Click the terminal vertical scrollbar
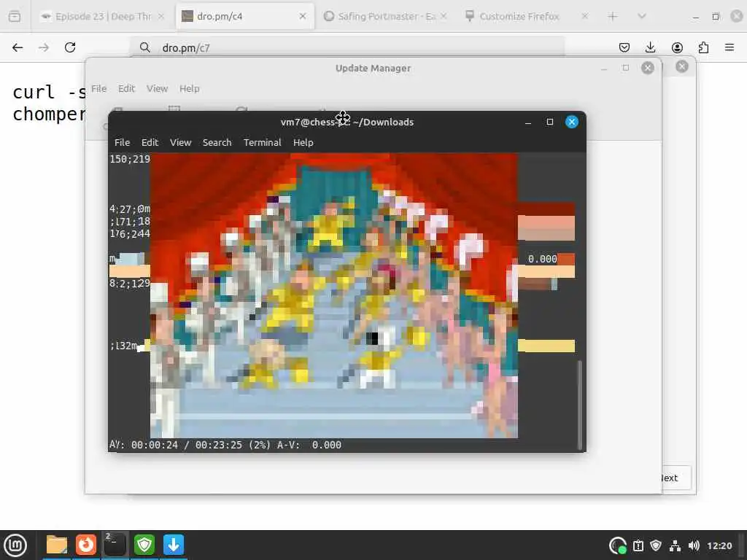This screenshot has height=560, width=747. coord(580,405)
